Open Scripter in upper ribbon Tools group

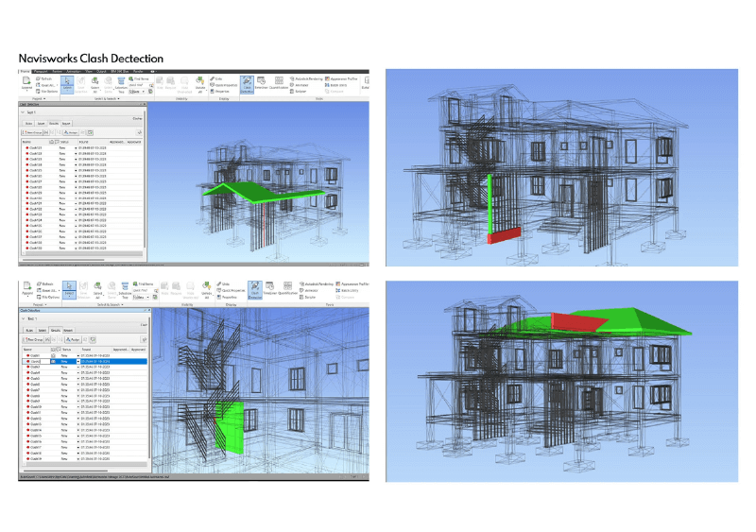click(298, 91)
